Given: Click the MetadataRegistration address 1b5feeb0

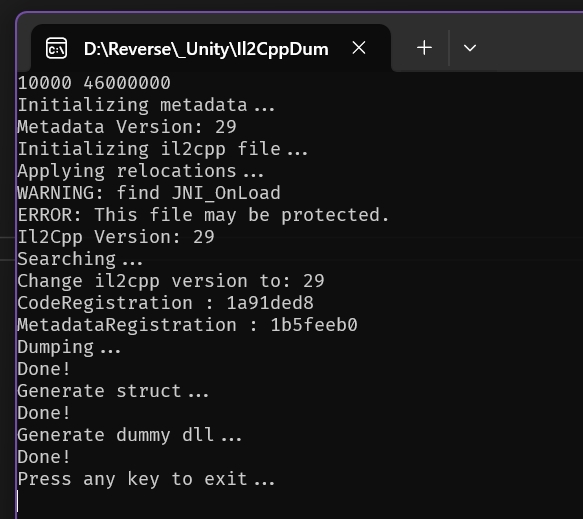Looking at the screenshot, I should [x=314, y=325].
